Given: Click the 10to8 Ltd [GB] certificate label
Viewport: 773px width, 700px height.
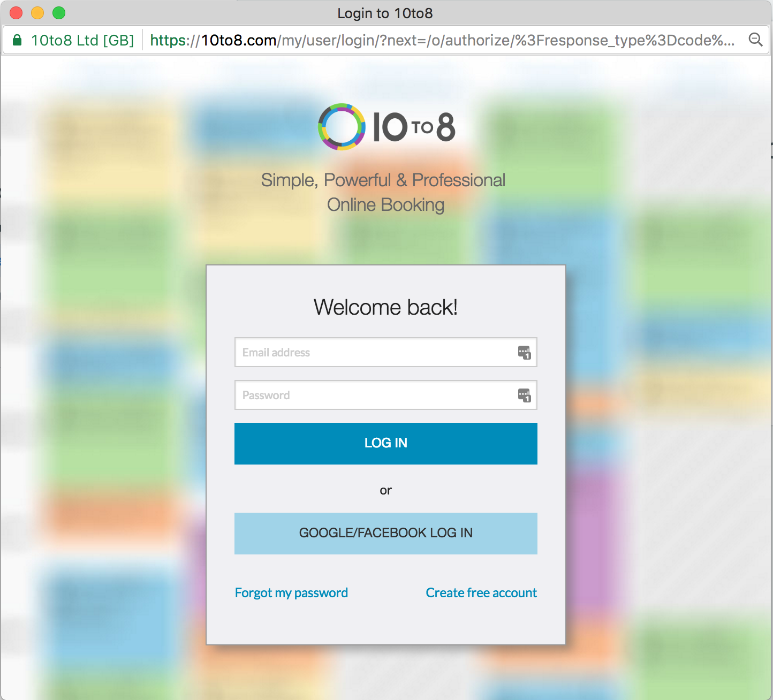Looking at the screenshot, I should pos(82,40).
